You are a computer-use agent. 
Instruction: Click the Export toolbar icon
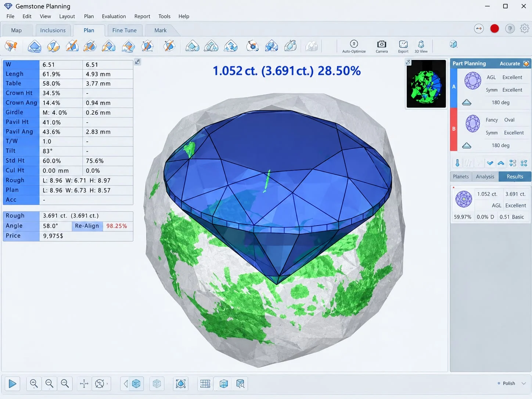click(x=403, y=46)
